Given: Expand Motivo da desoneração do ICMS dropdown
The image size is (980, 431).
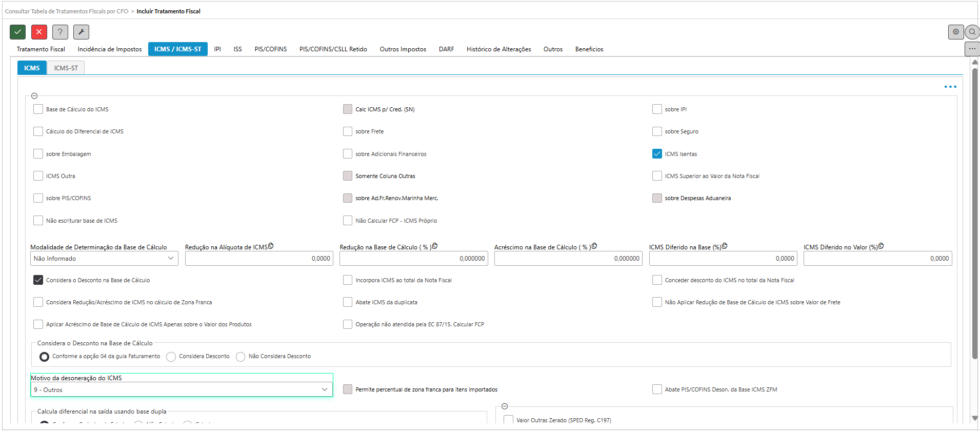Looking at the screenshot, I should pyautogui.click(x=182, y=390).
